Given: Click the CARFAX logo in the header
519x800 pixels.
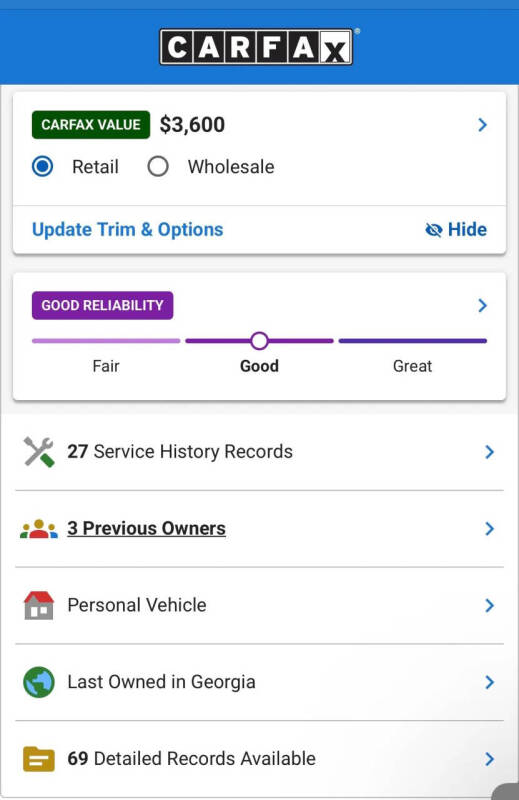Looking at the screenshot, I should (256, 47).
